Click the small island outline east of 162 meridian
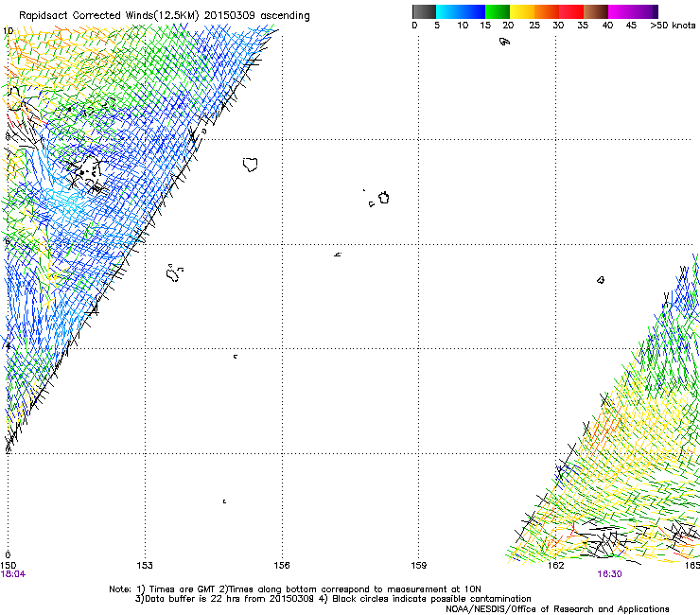Viewport: 700px width, 615px height. 601,280
